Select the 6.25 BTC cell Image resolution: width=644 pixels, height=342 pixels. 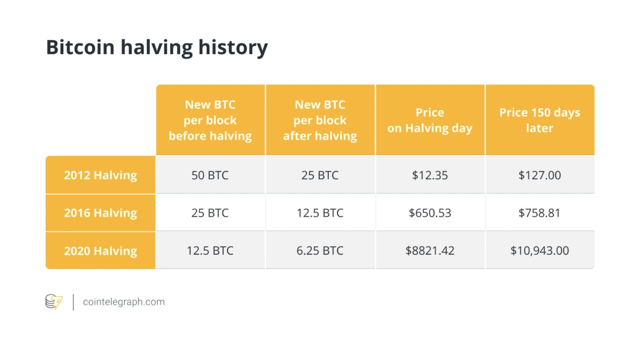[x=320, y=250]
